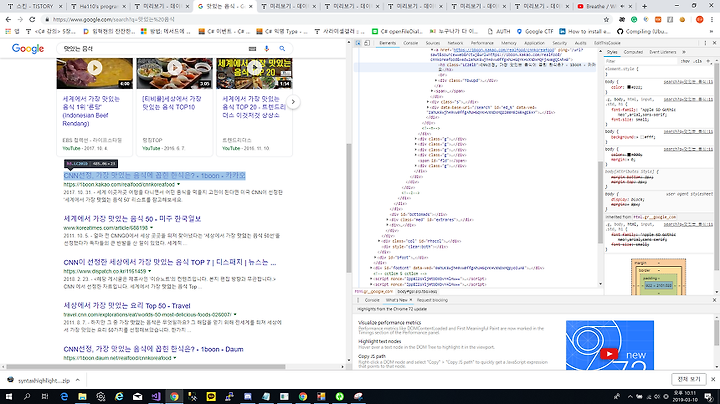Open the on-screen keyboard icon in search box
This screenshot has width=720, height=404.
(252, 49)
